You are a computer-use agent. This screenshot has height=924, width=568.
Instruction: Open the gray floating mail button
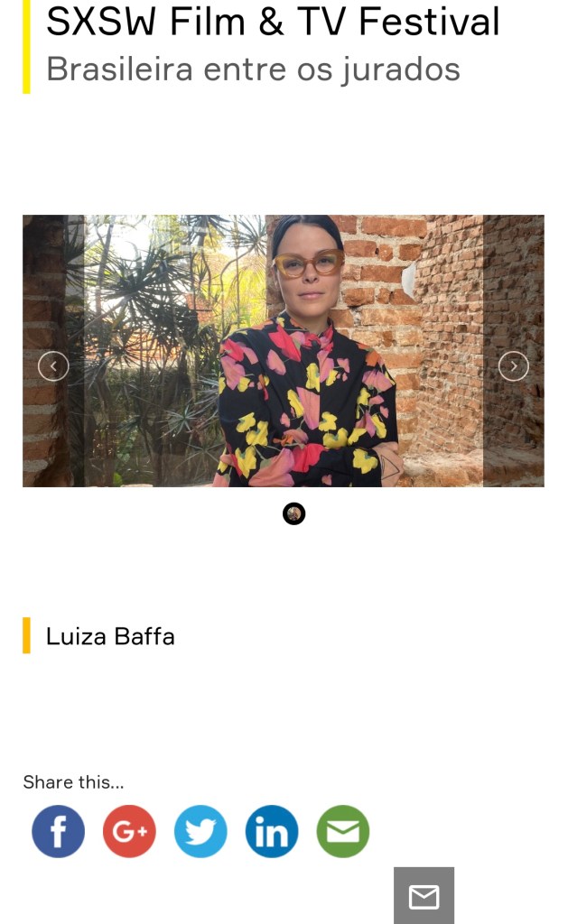pos(424,896)
